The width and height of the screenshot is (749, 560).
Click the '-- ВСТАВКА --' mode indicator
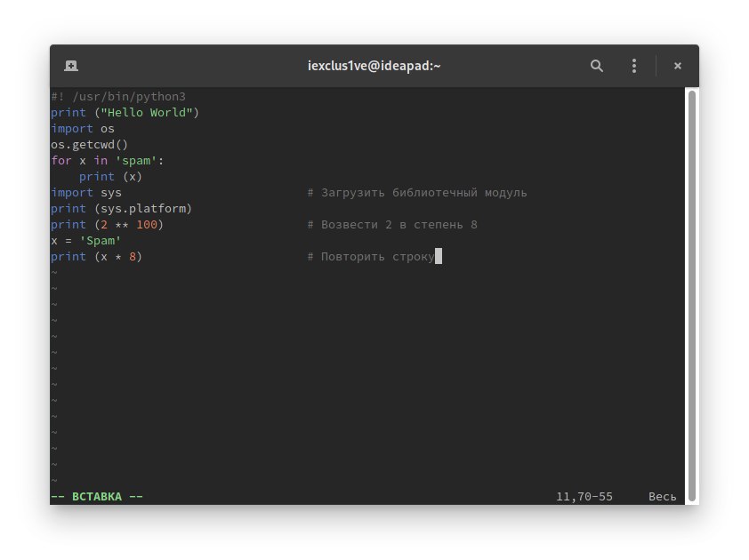(97, 497)
